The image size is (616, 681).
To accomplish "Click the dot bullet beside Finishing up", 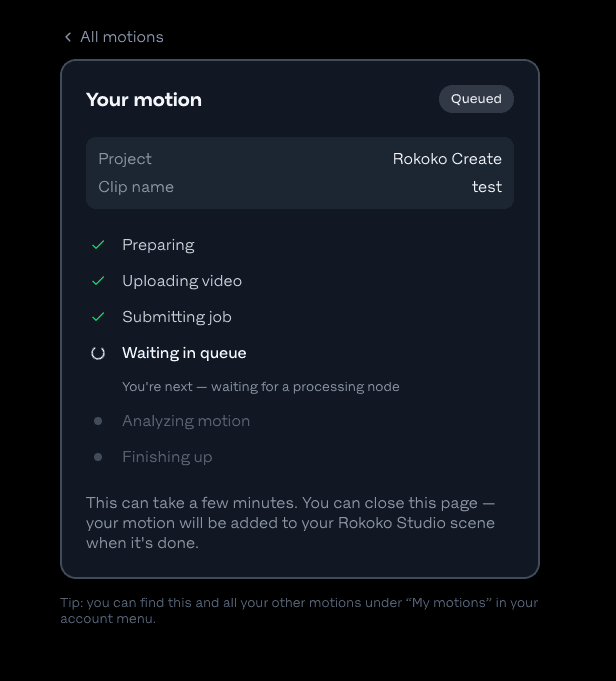I will [x=98, y=457].
